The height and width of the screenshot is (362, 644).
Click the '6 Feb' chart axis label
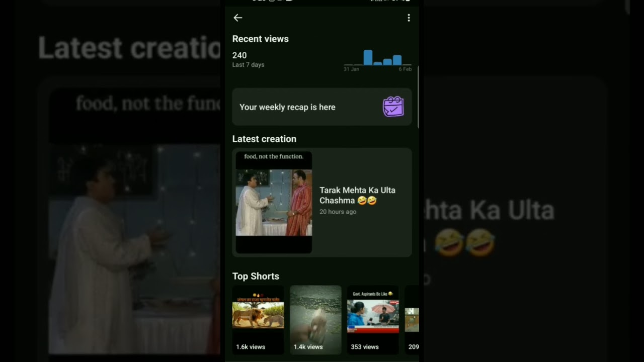point(405,69)
